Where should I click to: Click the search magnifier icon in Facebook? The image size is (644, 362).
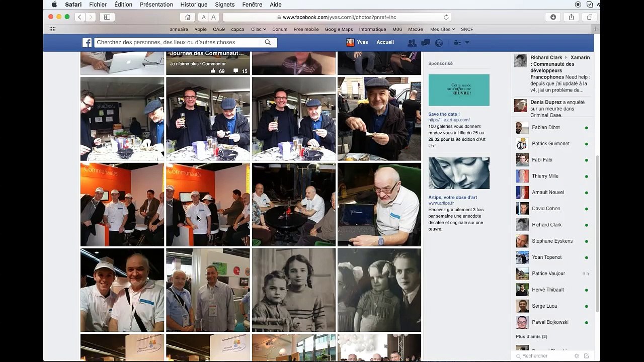[268, 43]
